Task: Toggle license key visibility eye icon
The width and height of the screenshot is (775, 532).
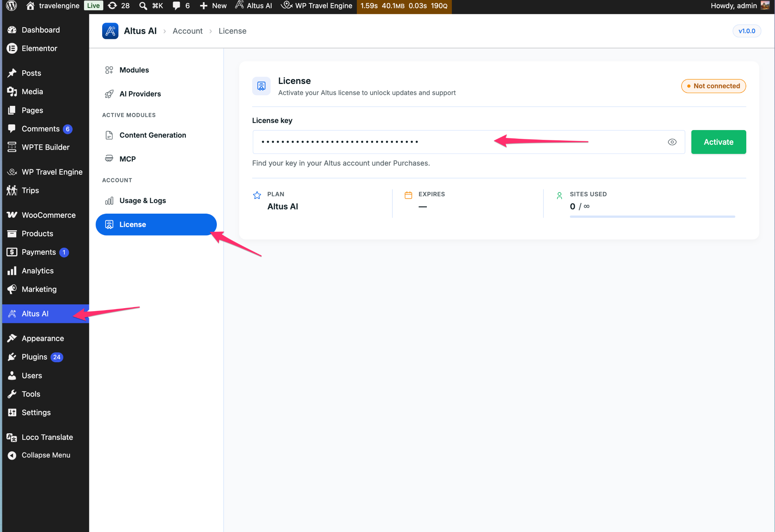Action: [x=672, y=142]
